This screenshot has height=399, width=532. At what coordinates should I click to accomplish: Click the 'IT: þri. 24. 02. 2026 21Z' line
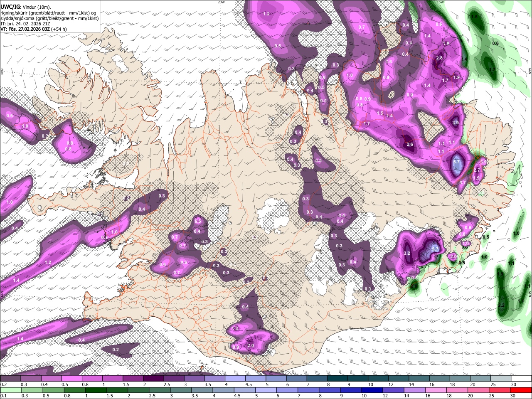coord(25,24)
